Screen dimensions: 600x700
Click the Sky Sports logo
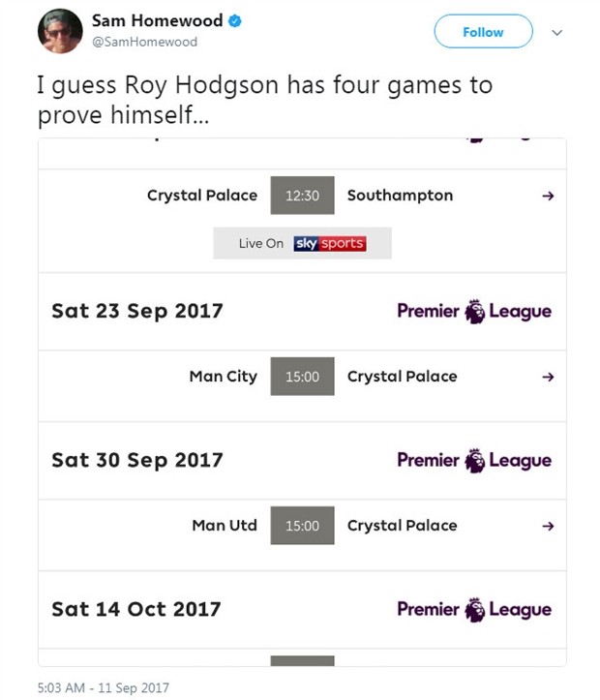pos(329,244)
